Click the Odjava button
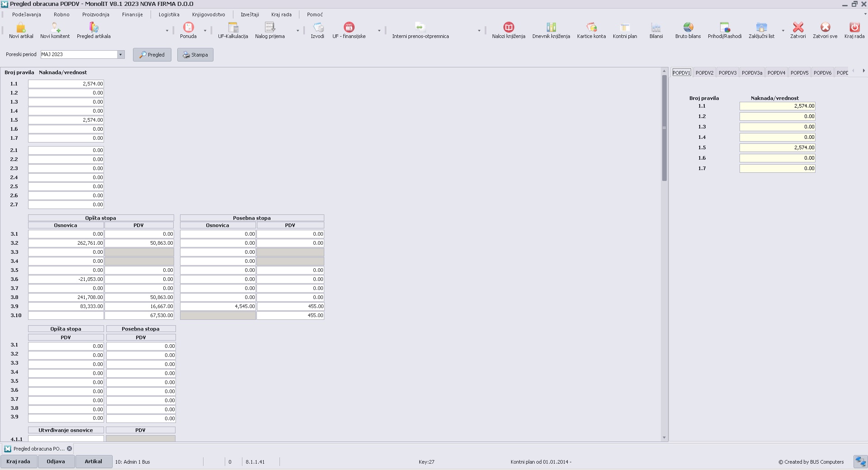 56,462
